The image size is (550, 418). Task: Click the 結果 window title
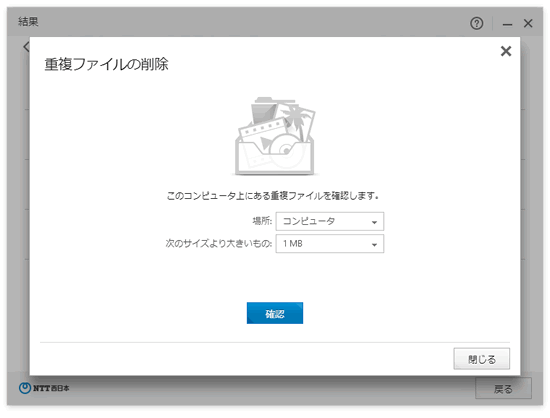28,22
